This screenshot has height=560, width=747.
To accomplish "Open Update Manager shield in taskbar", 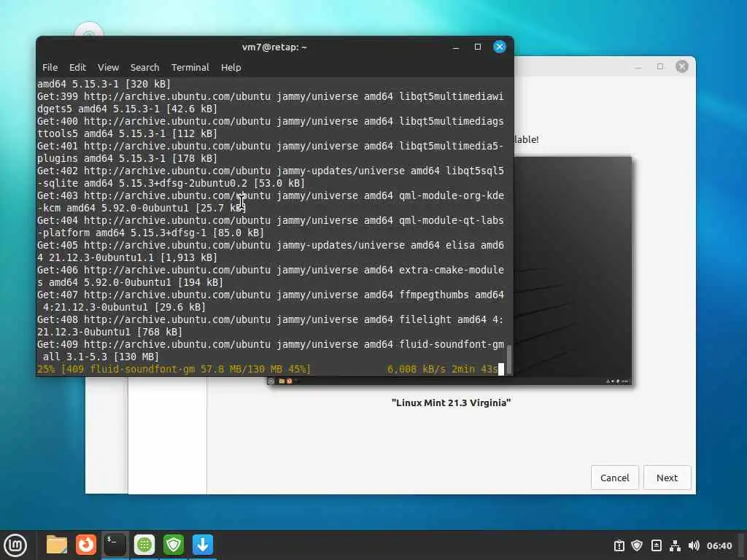I will (x=174, y=545).
